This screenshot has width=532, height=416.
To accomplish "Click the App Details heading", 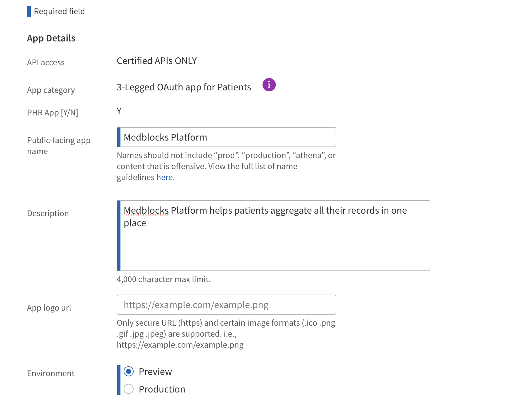I will tap(51, 38).
